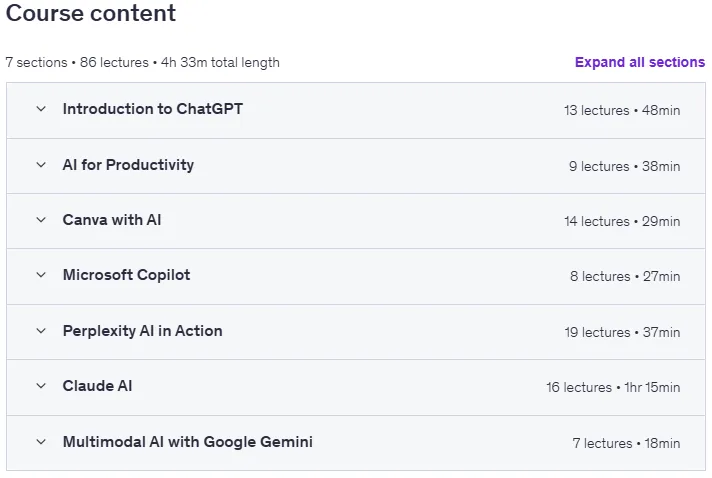Click the 14 lectures • 29min label
The height and width of the screenshot is (478, 712).
pyautogui.click(x=622, y=222)
